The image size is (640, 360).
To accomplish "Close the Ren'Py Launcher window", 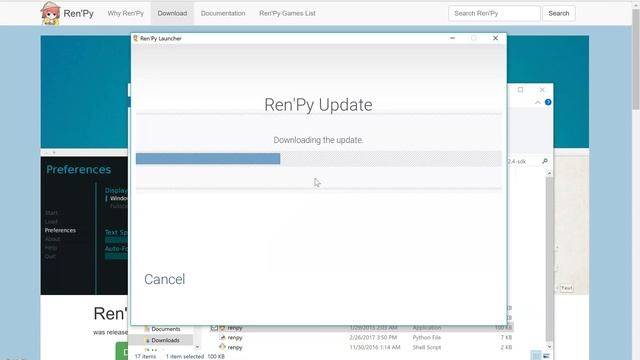I will click(x=496, y=38).
